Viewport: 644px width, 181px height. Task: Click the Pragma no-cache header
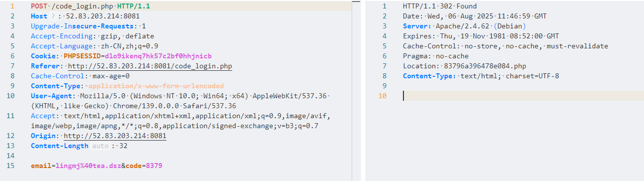point(436,56)
